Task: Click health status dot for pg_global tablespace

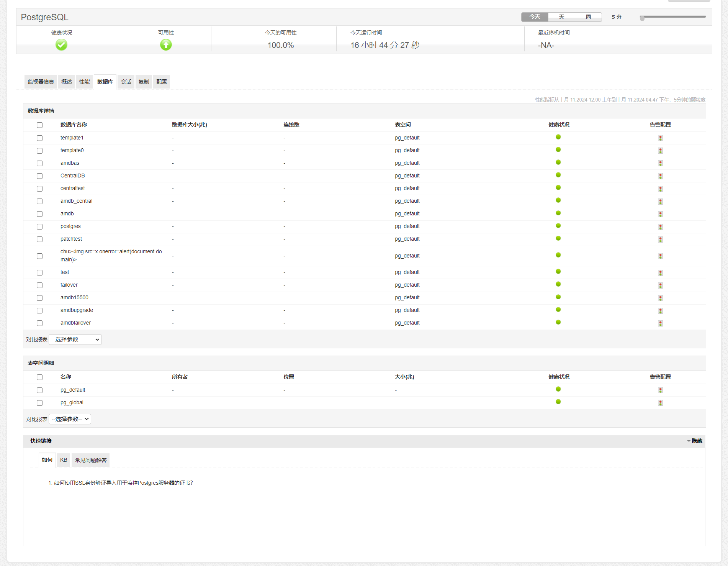Action: point(558,402)
